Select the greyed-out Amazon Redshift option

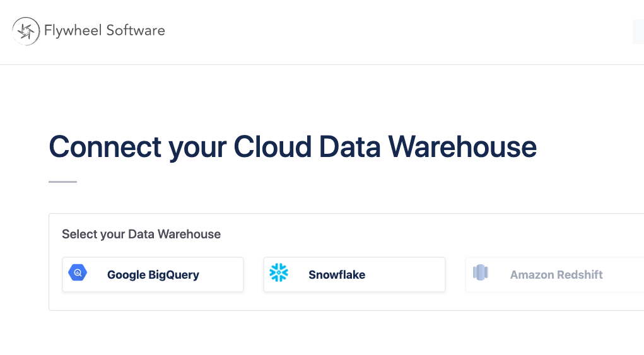(556, 274)
